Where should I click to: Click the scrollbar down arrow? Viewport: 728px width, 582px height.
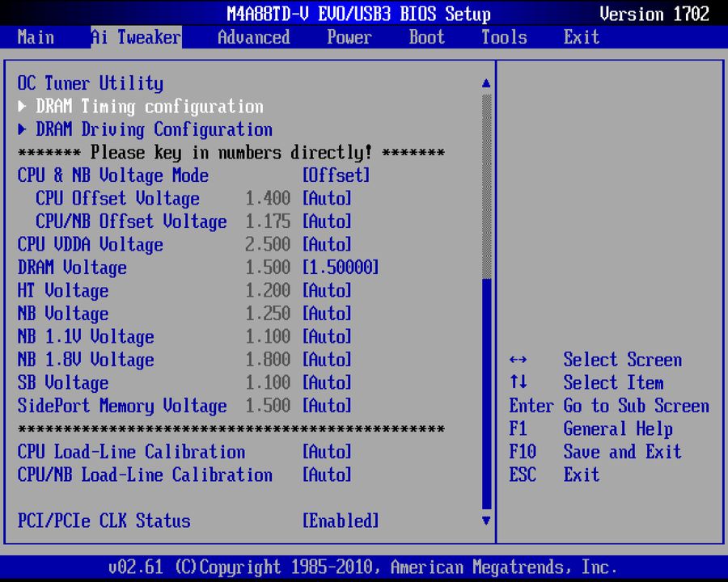coord(485,522)
